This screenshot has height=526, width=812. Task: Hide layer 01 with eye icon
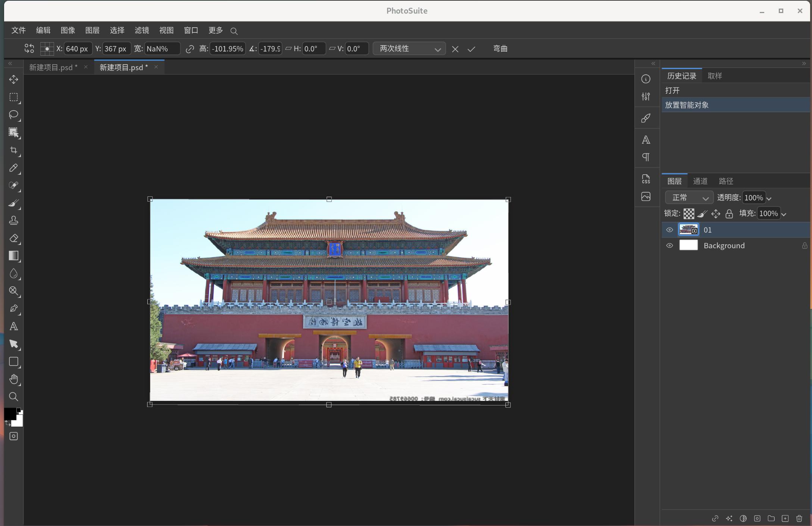point(670,230)
